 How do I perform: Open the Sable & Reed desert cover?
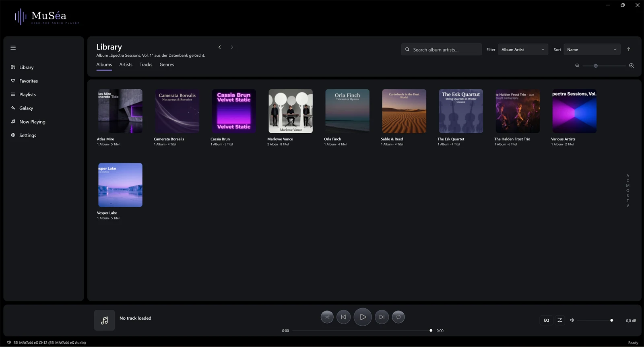click(x=404, y=111)
